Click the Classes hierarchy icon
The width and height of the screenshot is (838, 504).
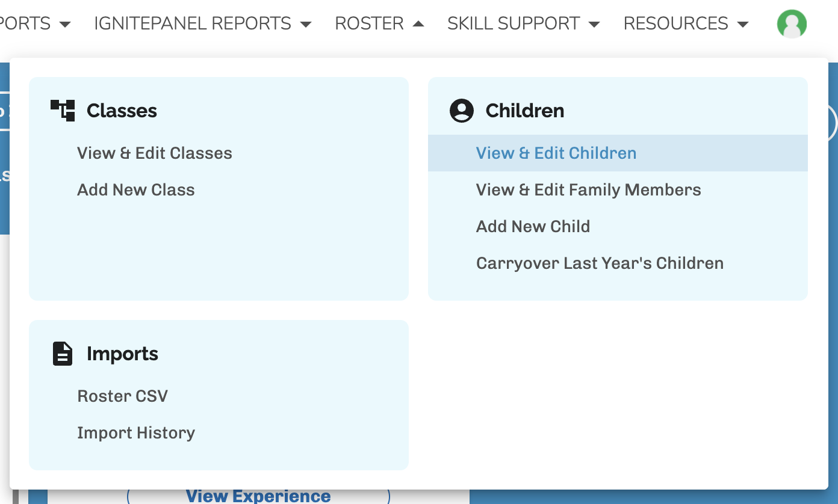[x=63, y=111]
